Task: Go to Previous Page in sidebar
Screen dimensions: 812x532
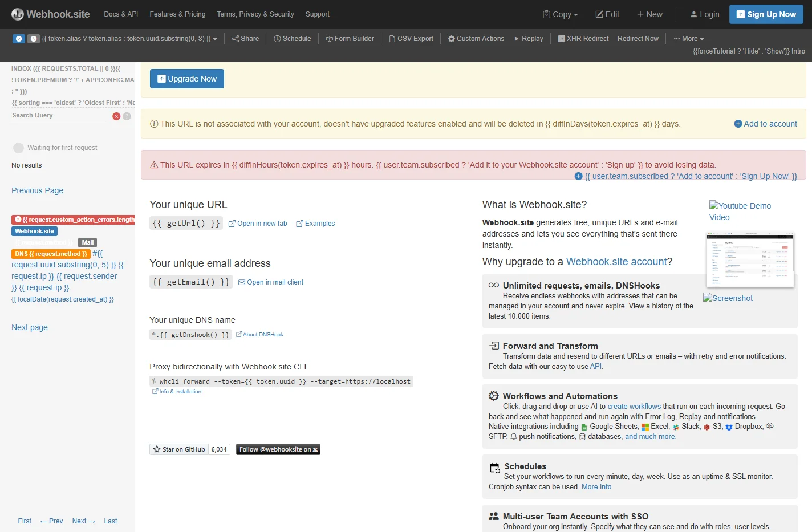Action: pos(38,190)
